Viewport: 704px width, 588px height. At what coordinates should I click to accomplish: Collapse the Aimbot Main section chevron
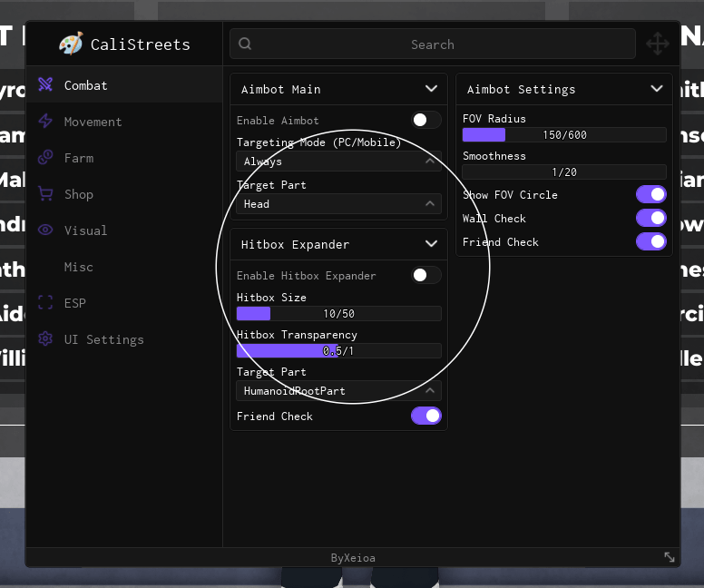click(431, 89)
